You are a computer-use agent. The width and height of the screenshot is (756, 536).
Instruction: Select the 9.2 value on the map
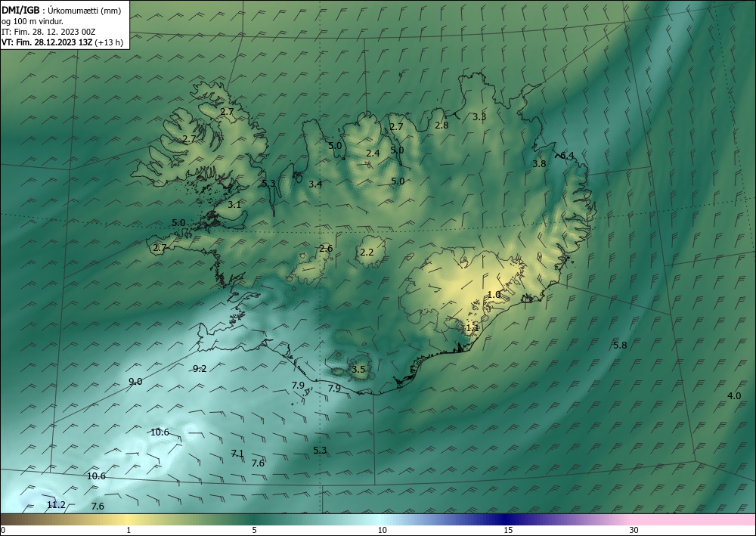click(x=200, y=369)
